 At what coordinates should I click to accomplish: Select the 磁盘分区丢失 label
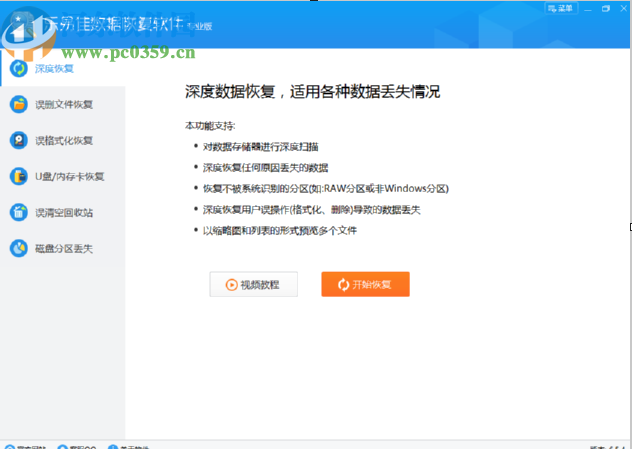pyautogui.click(x=64, y=249)
